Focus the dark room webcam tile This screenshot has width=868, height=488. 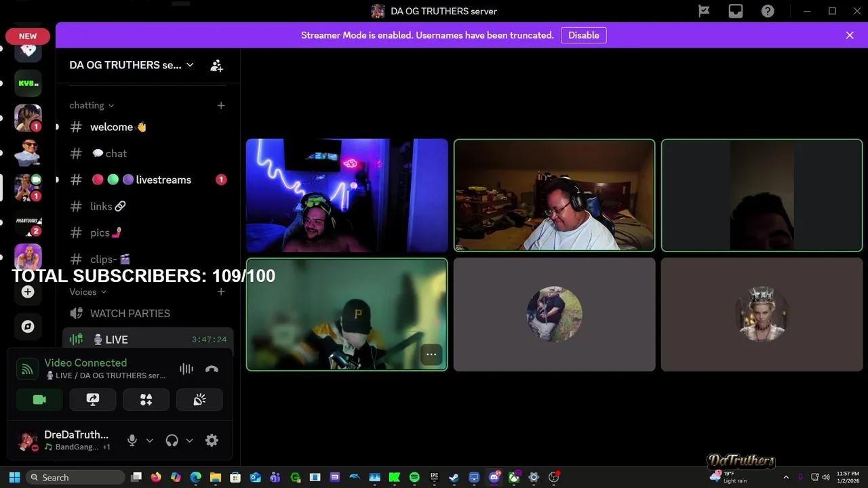(x=762, y=195)
